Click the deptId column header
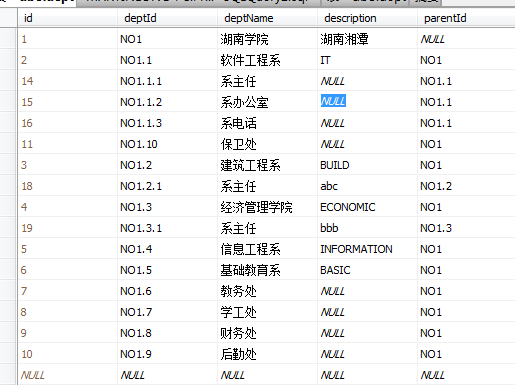This screenshot has height=390, width=515. pyautogui.click(x=167, y=18)
